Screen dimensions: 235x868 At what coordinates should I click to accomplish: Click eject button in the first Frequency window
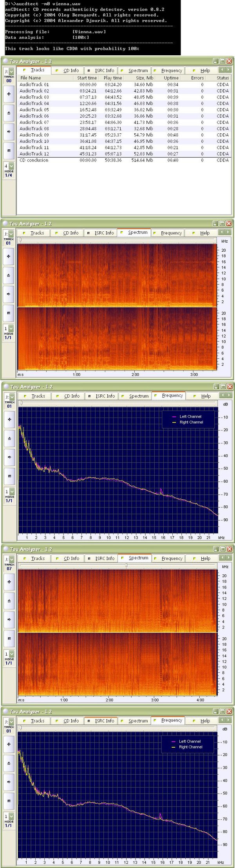pos(9,438)
